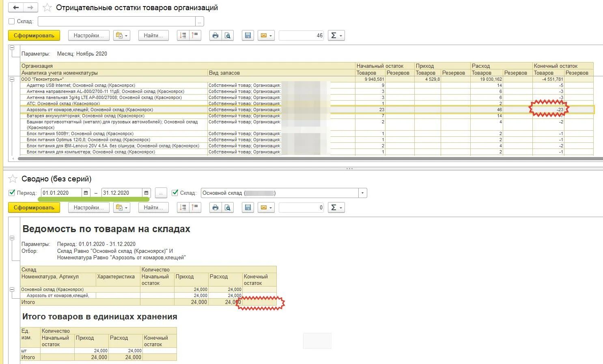The height and width of the screenshot is (364, 603).
Task: Collapse the Ведомость report header group
Action: [12, 238]
